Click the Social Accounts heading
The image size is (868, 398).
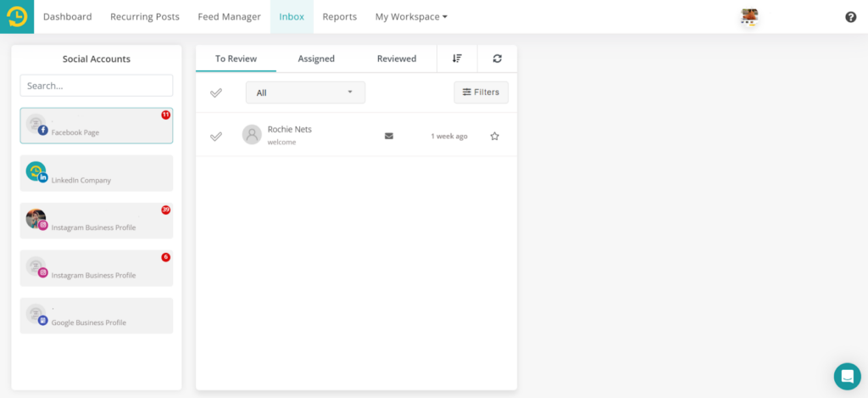click(x=97, y=59)
